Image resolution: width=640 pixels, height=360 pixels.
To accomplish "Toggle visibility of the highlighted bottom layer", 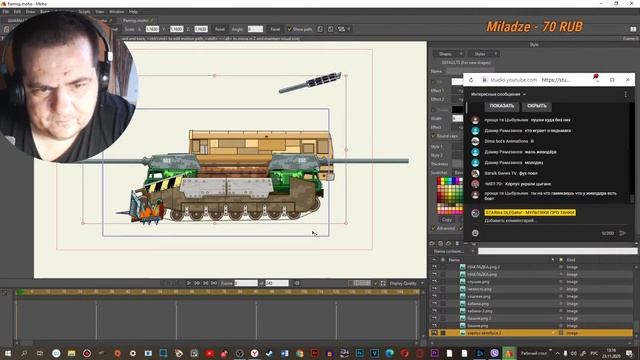I will 434,333.
